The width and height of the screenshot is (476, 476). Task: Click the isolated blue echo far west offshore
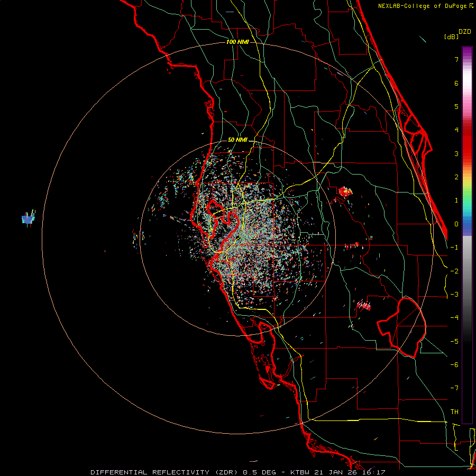tap(28, 218)
